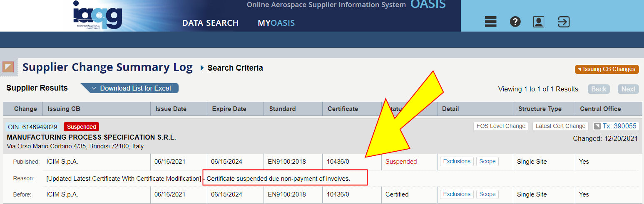Click the orange corner icon beside page title

[8, 67]
